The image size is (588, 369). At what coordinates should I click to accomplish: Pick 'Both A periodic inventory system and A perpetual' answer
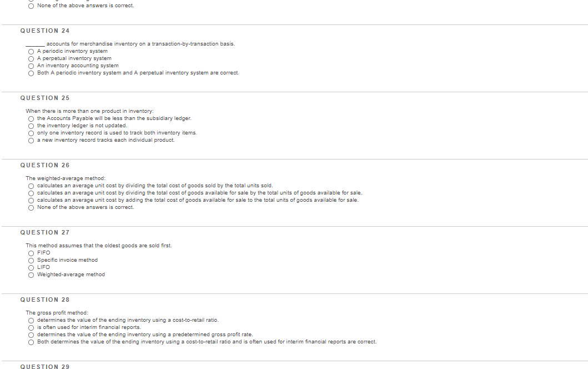(31, 73)
